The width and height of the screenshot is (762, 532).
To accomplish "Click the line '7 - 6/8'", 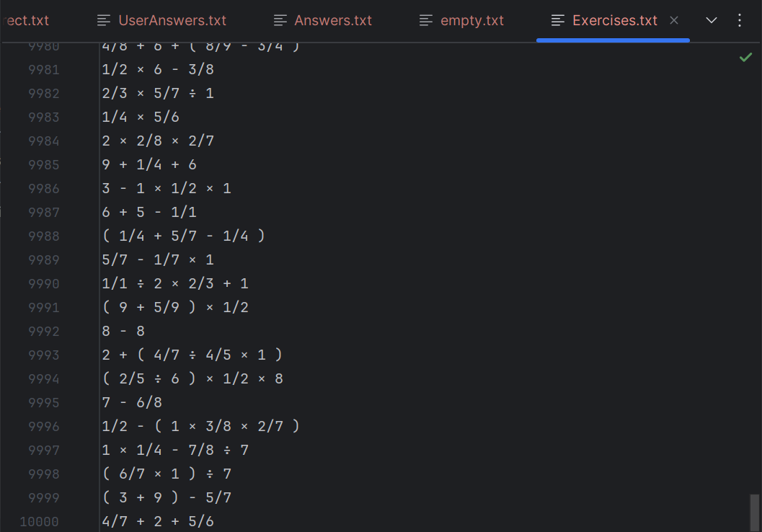I will pos(132,403).
